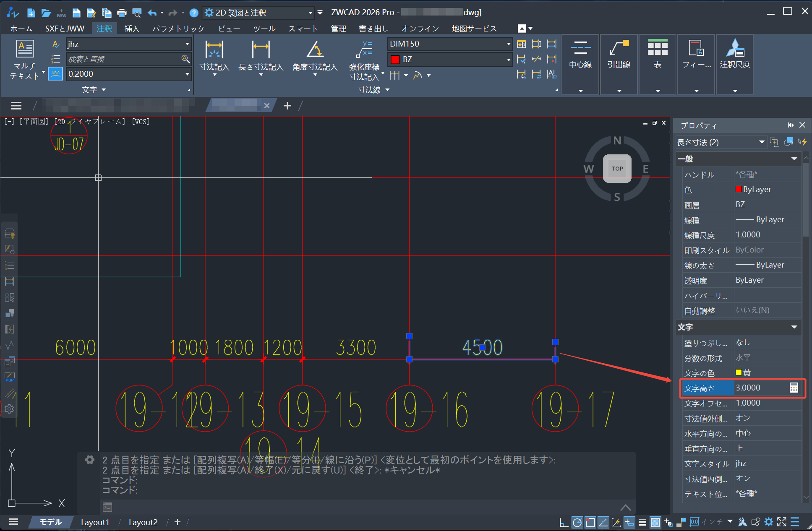Switch to Layout1 tab
Viewport: 812px width, 531px height.
tap(95, 522)
